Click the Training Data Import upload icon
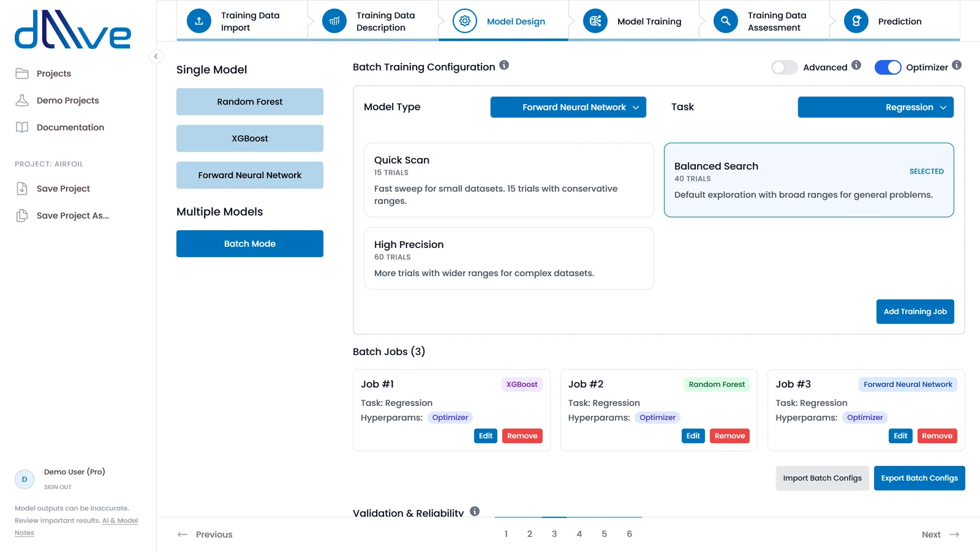The width and height of the screenshot is (980, 551). (x=199, y=21)
